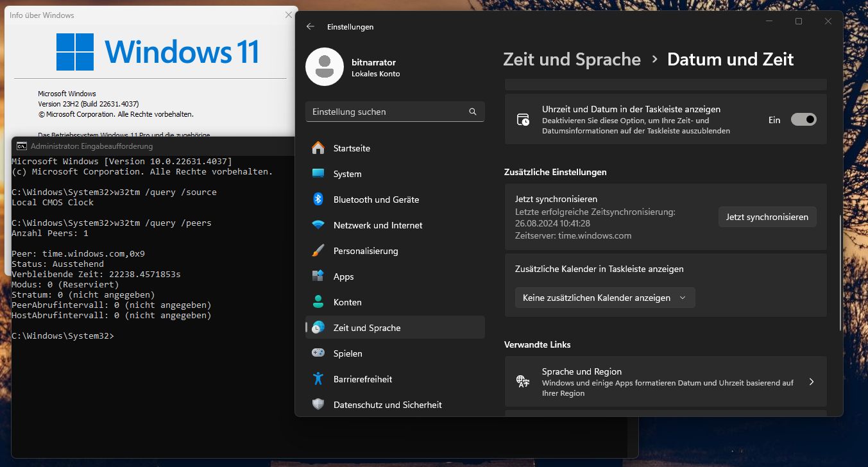This screenshot has height=467, width=868.
Task: Click 'Anzahl Peers: 1' output line
Action: click(50, 233)
